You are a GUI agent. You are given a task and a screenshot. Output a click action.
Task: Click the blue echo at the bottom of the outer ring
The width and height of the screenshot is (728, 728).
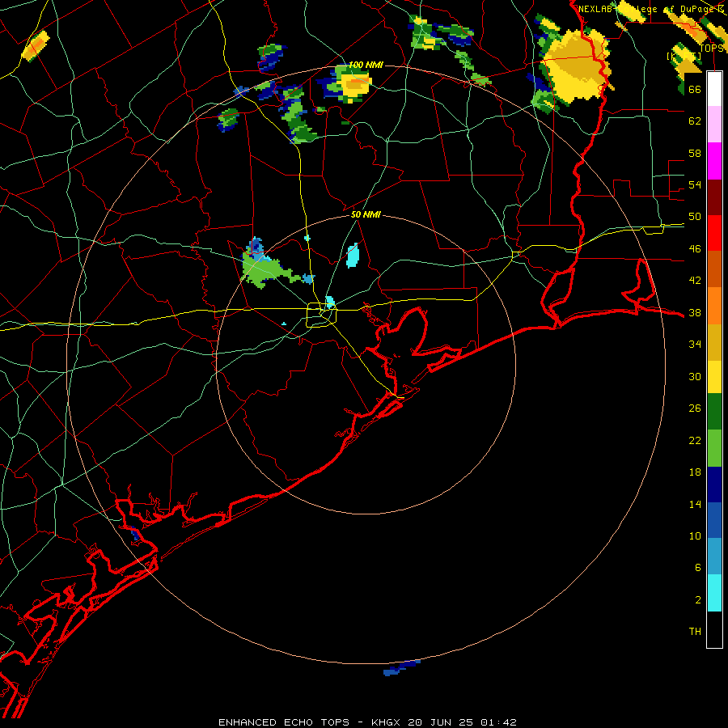401,667
